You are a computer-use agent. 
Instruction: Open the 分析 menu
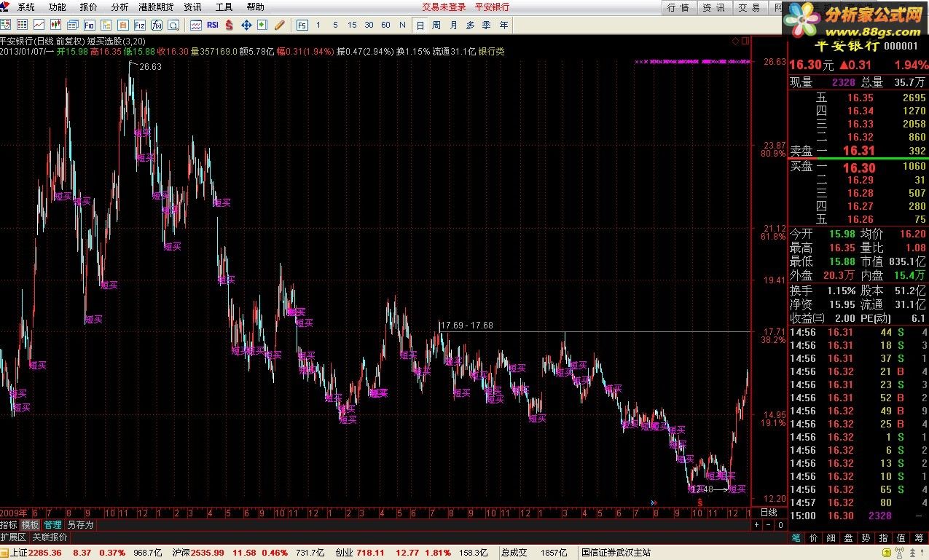(119, 7)
